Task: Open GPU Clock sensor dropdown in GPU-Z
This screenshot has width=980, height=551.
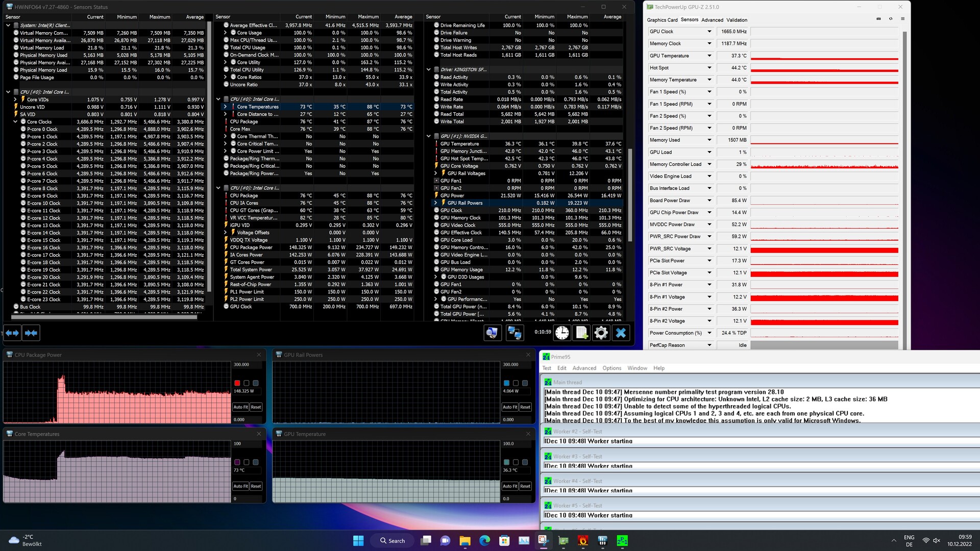Action: pyautogui.click(x=709, y=32)
